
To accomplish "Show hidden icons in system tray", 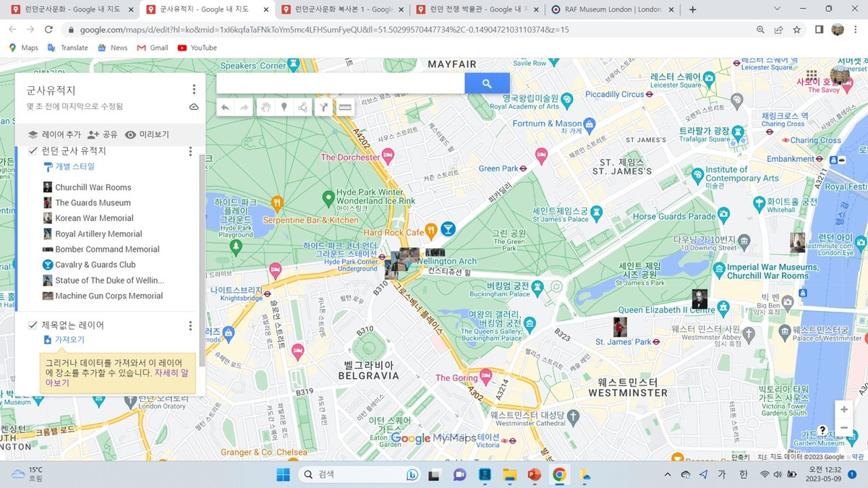I will pyautogui.click(x=668, y=474).
